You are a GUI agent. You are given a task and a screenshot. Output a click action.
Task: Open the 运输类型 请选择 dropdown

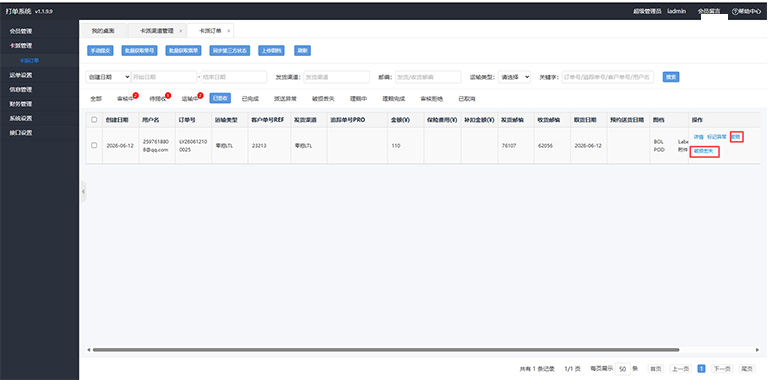click(514, 77)
